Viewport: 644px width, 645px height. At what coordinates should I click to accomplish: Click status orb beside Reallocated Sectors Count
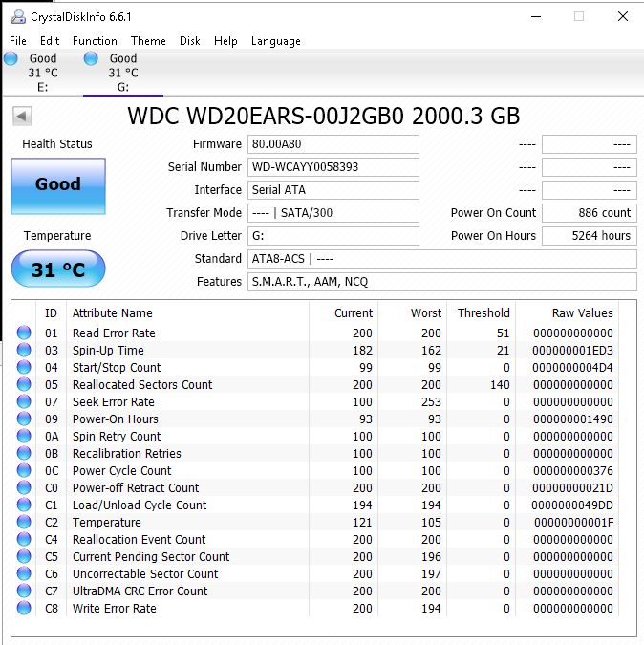click(x=24, y=385)
